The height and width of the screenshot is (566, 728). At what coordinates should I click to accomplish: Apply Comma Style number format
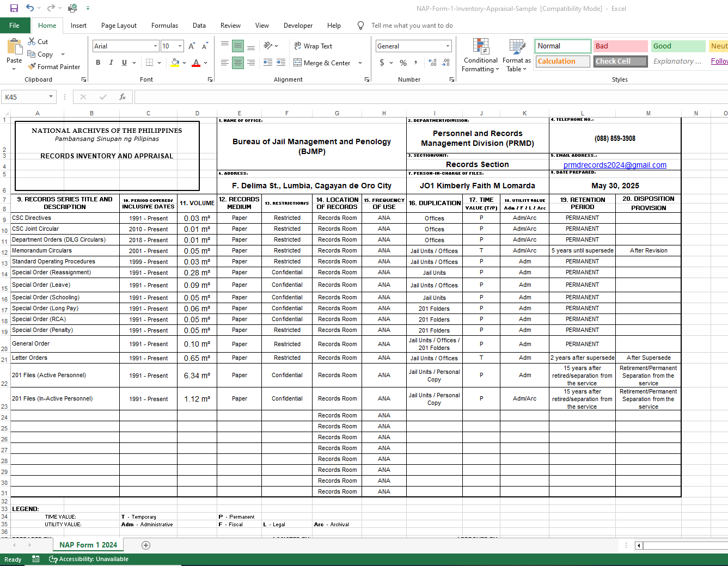pos(416,63)
